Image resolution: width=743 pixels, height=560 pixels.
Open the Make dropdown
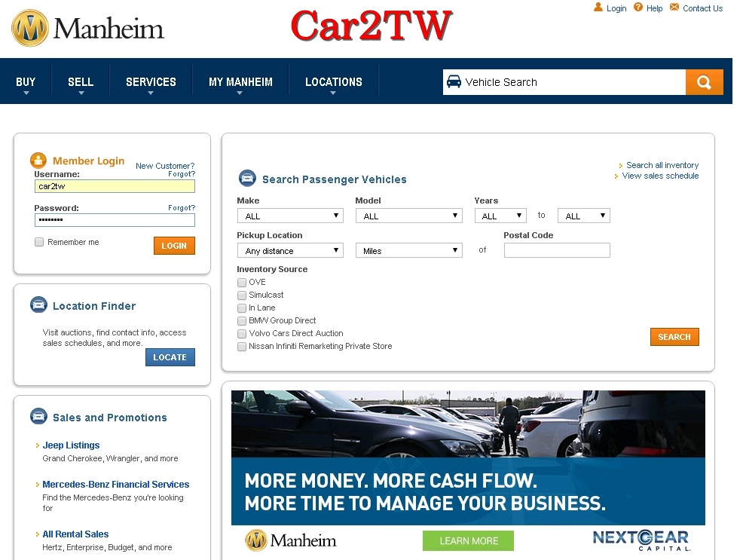click(289, 216)
